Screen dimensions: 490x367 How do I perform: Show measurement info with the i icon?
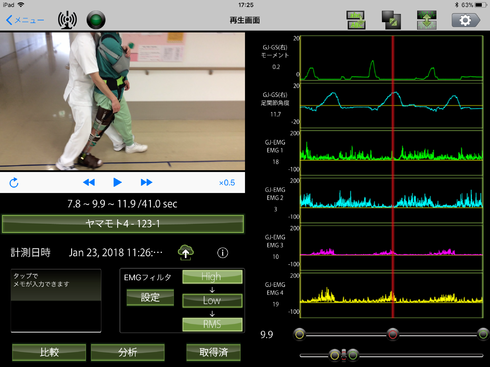click(223, 253)
